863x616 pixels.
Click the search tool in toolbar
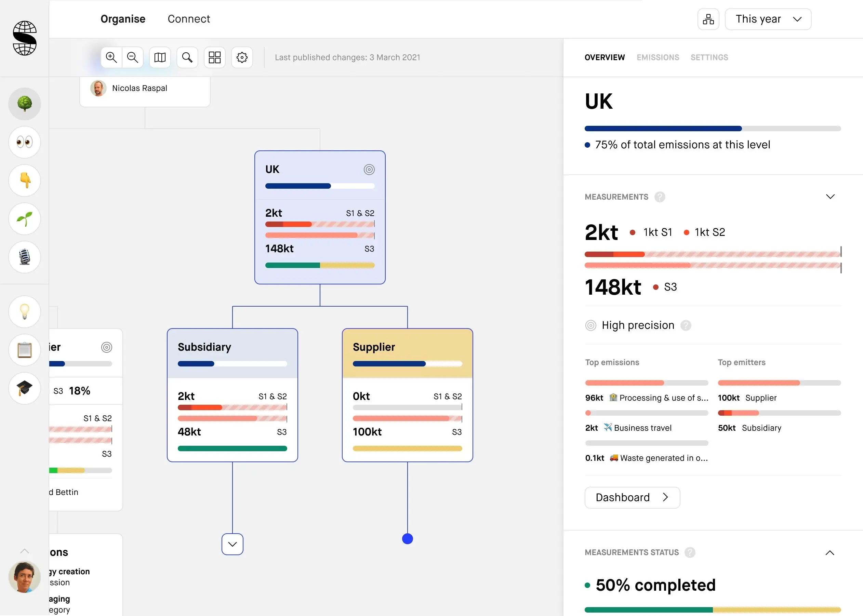(187, 57)
